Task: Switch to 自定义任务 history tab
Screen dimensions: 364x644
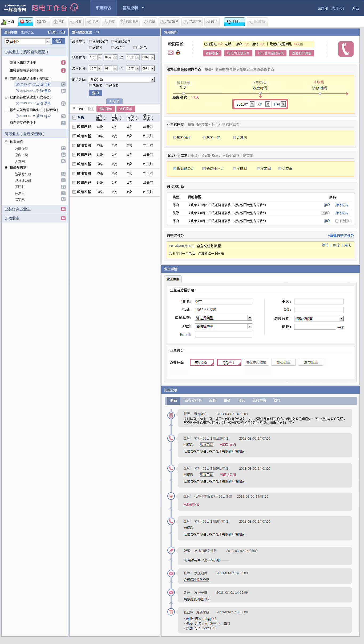Action: [x=193, y=401]
